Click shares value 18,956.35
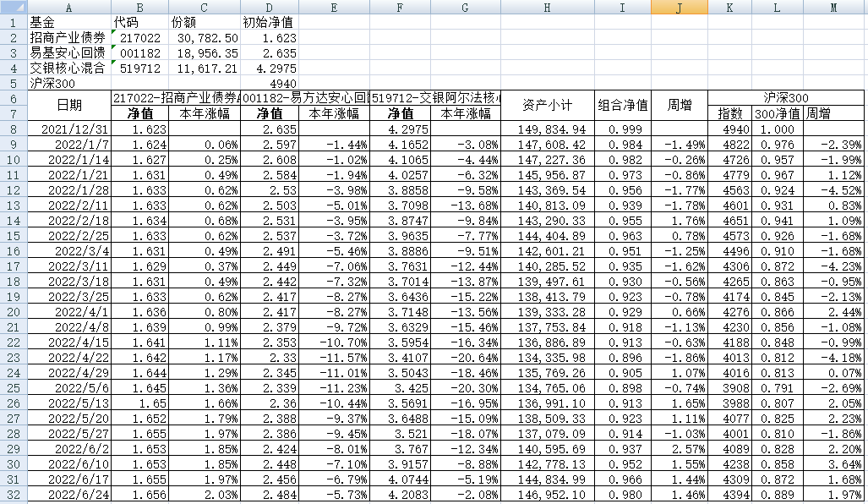Viewport: 868px width, 504px height. click(205, 53)
